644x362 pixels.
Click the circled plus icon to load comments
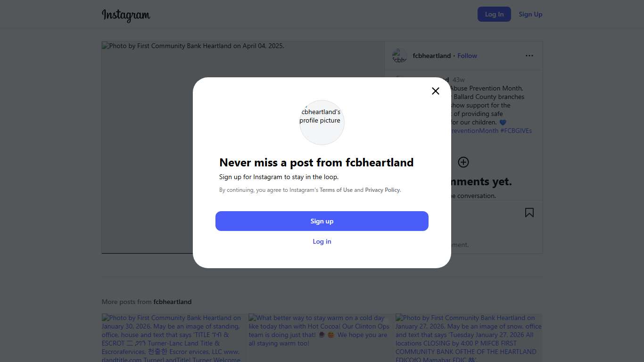[463, 162]
